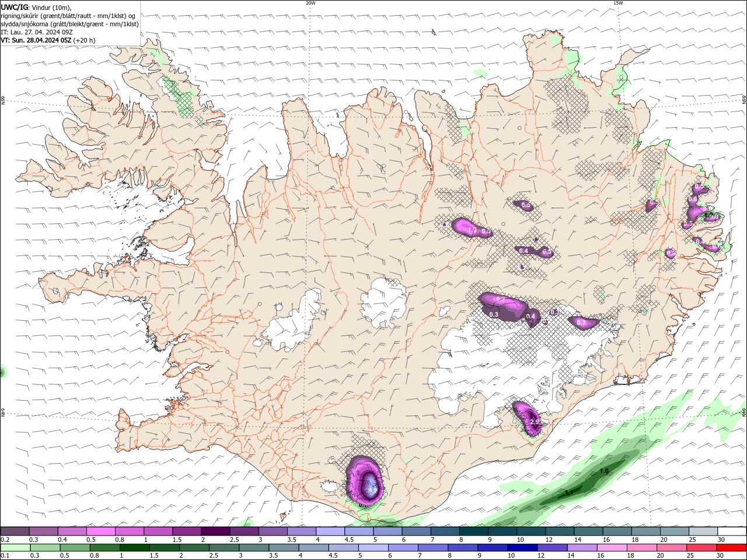Pick the dark teal 8 swatch in the upper legend
747x560 pixels.
click(474, 531)
